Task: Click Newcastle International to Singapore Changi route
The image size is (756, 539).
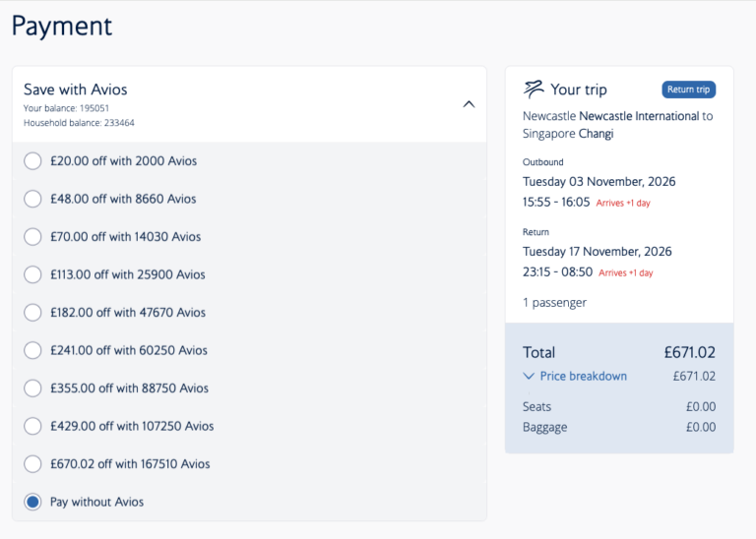Action: (617, 125)
